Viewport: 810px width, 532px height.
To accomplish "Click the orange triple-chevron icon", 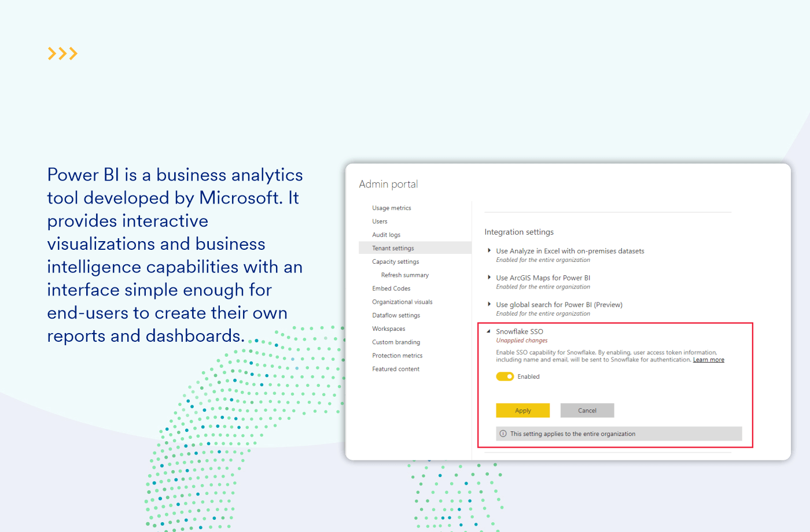I will tap(62, 54).
